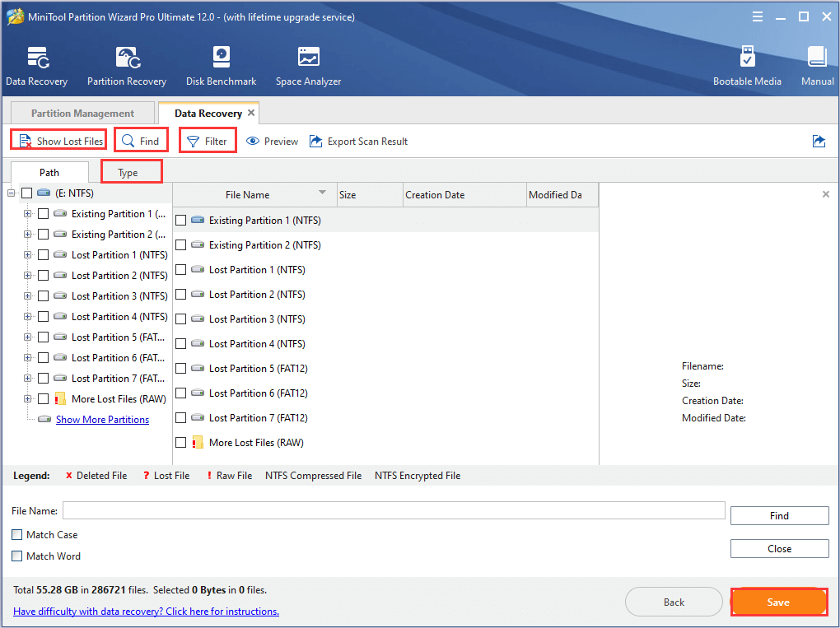Click the drive icon next to E: NTFS
This screenshot has height=628, width=840.
pos(44,193)
